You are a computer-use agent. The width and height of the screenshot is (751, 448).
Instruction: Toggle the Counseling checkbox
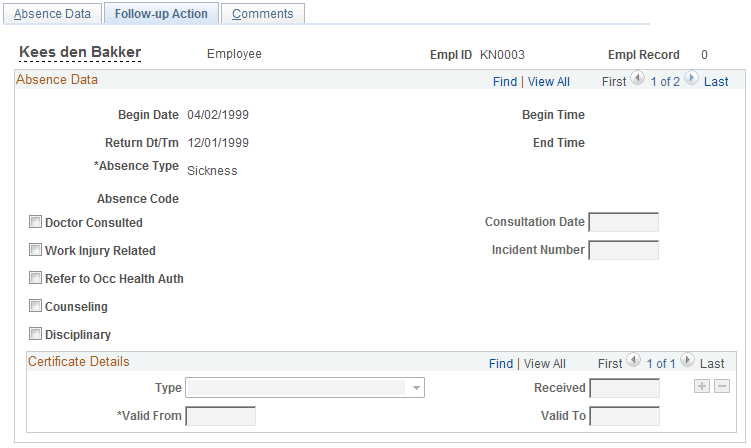click(35, 306)
